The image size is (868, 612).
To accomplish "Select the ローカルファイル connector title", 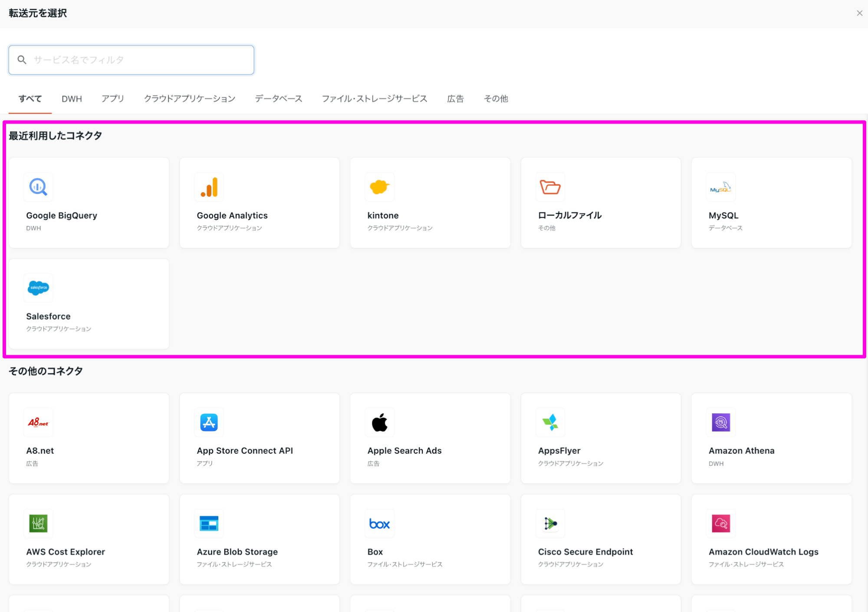I will pos(569,215).
